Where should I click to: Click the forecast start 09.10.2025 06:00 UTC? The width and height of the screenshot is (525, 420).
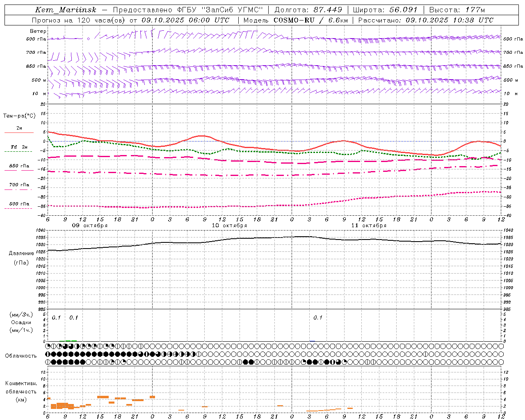point(185,20)
